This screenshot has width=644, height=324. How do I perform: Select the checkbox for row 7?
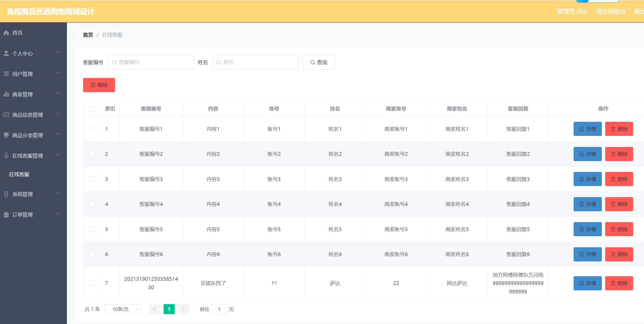pos(92,283)
